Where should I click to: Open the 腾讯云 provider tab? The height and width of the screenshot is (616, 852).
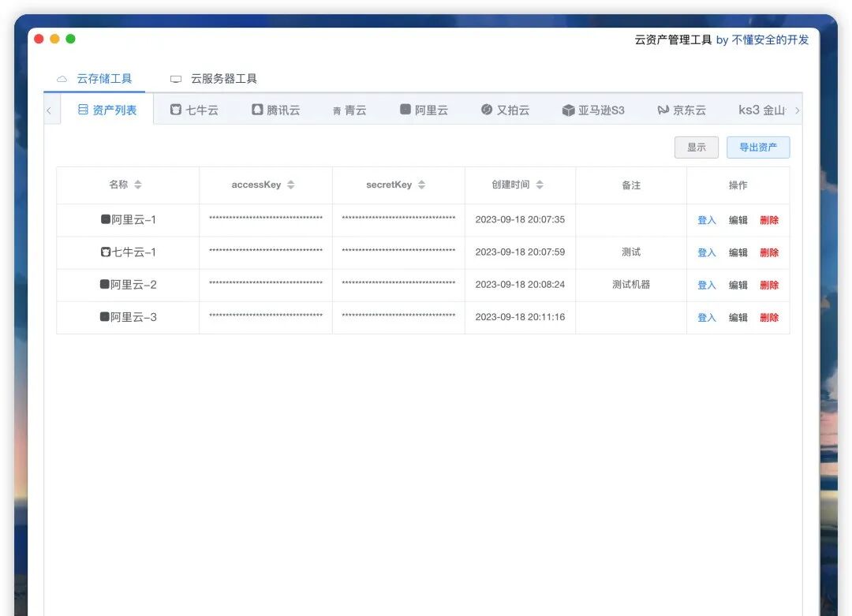[275, 110]
